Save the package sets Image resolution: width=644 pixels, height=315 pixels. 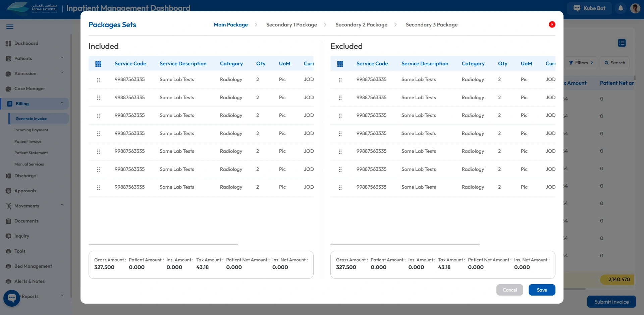(x=542, y=290)
